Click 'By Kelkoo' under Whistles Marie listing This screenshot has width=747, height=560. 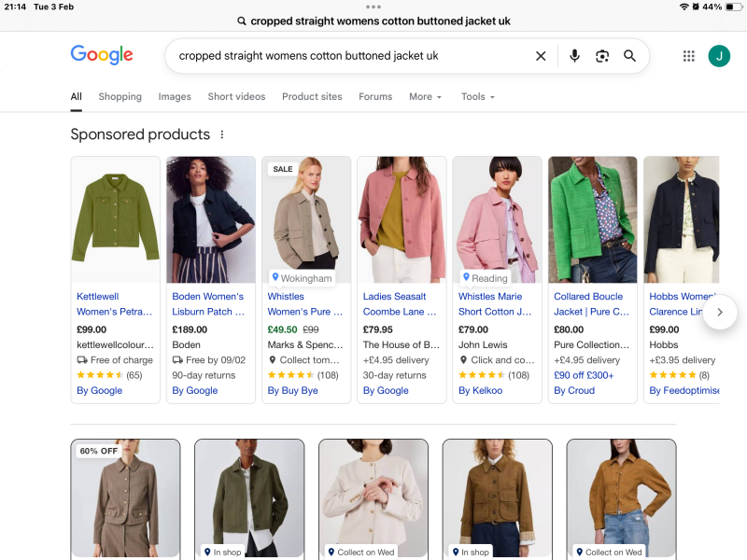pyautogui.click(x=480, y=390)
